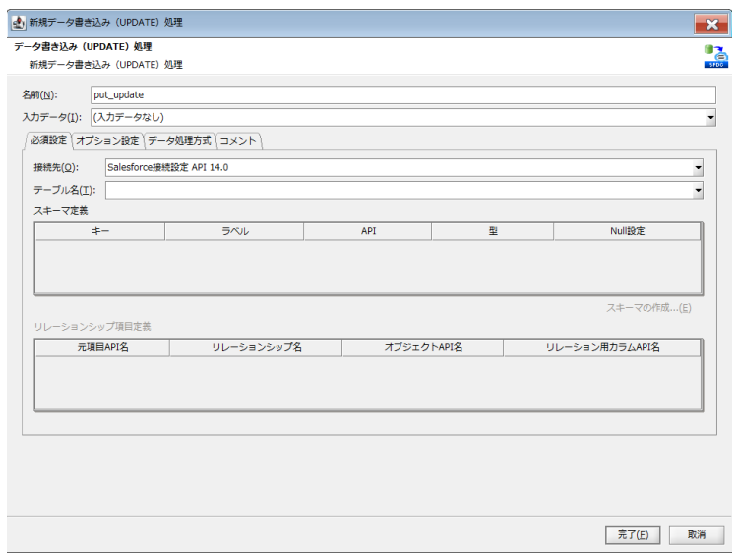Viewport: 738px width, 560px height.
Task: Open the データ処理方式 tab
Action: 179,141
